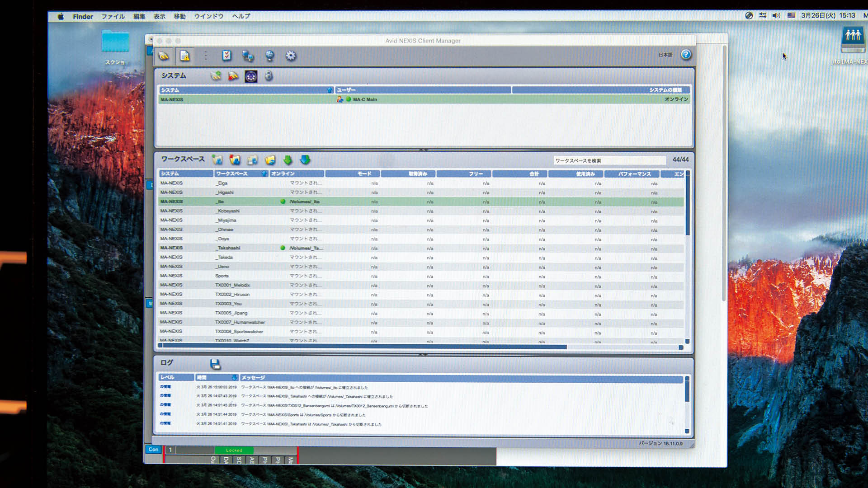Click the workspace unmount icon with the red mark
This screenshot has width=868, height=488.
(235, 160)
